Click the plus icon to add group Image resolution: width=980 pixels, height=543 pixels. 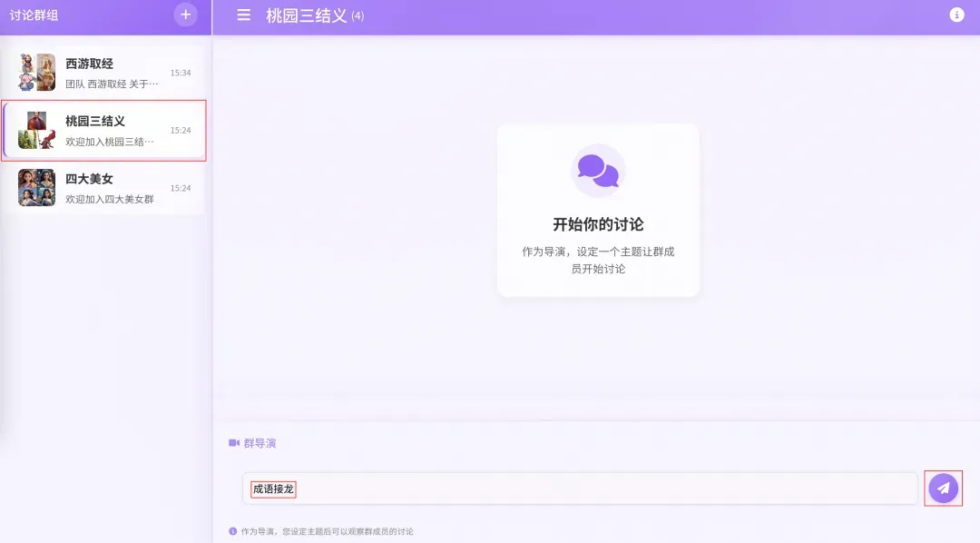[x=186, y=15]
